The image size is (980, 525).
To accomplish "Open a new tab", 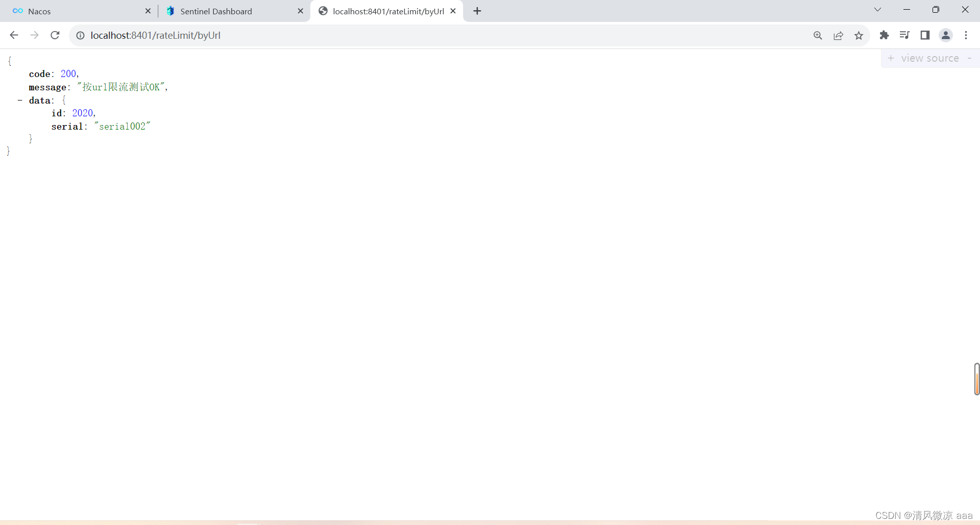I will coord(477,11).
